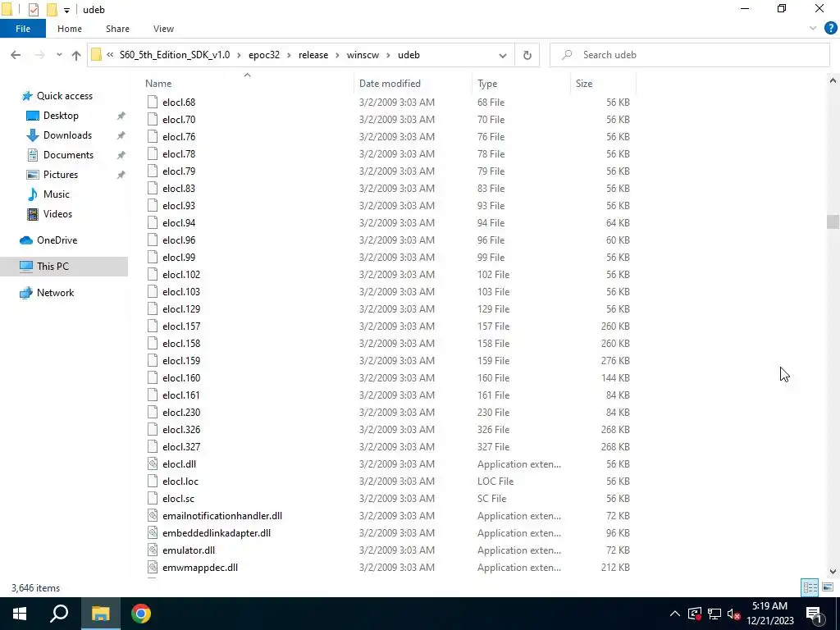Screen dimensions: 840x630
Task: Sort by the Size column header
Action: 584,84
